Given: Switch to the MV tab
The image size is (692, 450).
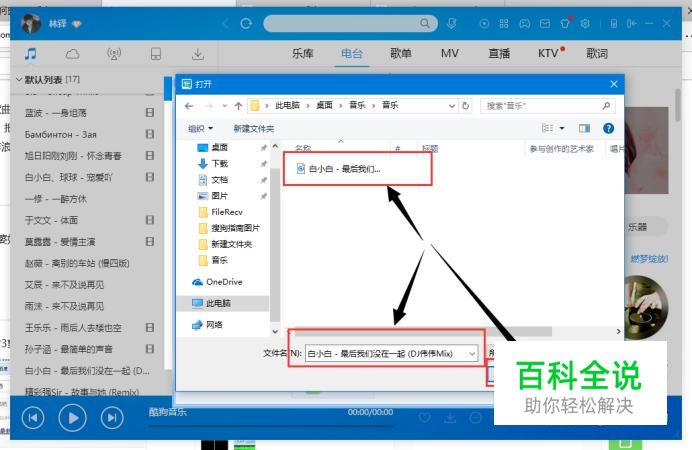Looking at the screenshot, I should 450,54.
